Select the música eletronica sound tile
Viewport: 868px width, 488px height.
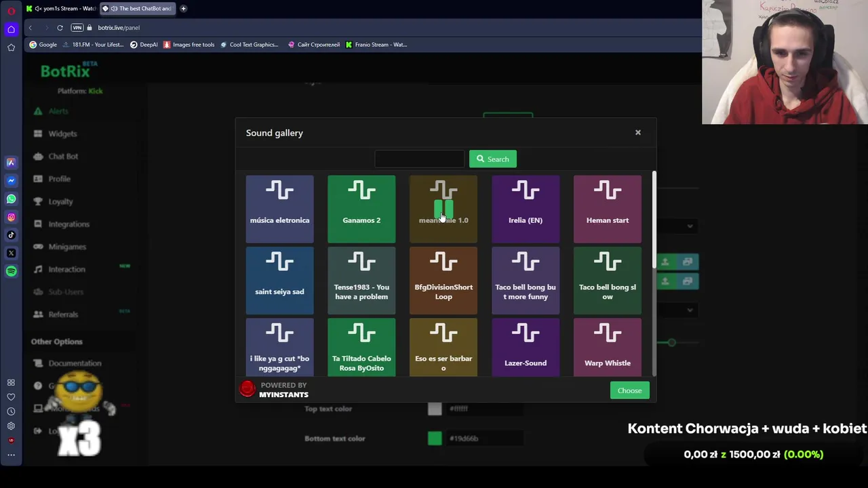(x=279, y=209)
